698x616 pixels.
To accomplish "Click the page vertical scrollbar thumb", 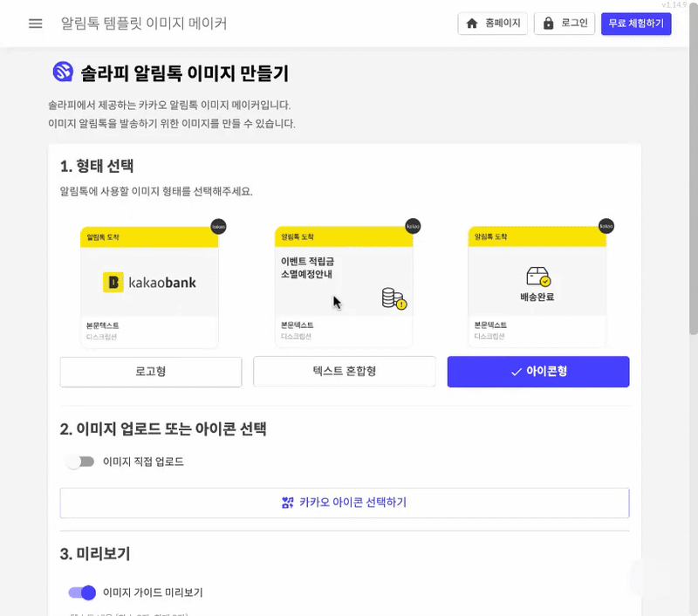I will click(x=694, y=169).
